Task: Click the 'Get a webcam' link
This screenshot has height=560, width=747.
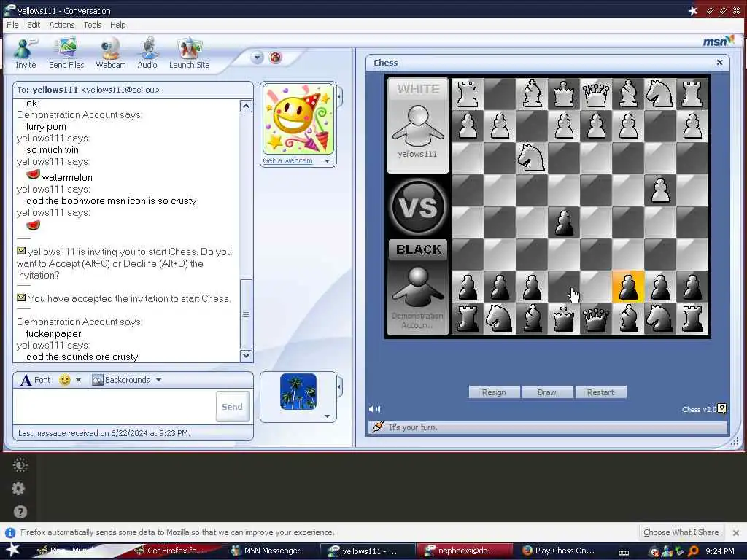Action: 287,160
